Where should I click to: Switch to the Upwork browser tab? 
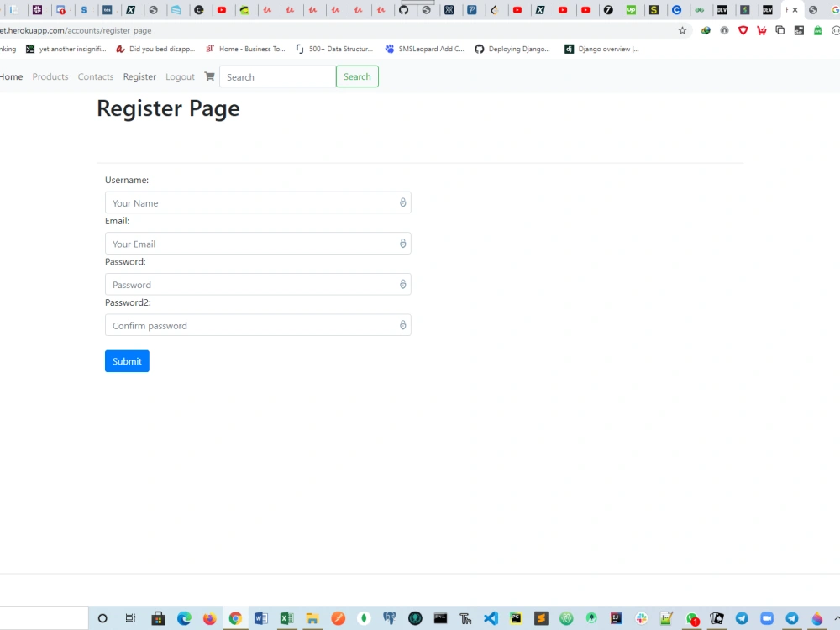(631, 9)
